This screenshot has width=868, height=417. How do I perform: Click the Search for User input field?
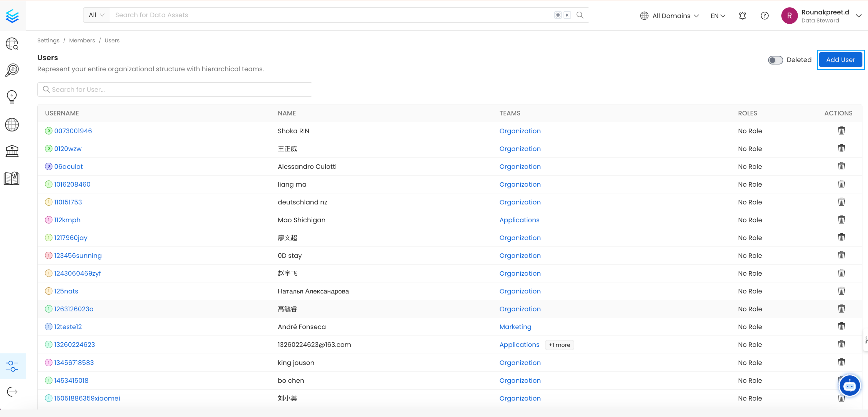(176, 89)
